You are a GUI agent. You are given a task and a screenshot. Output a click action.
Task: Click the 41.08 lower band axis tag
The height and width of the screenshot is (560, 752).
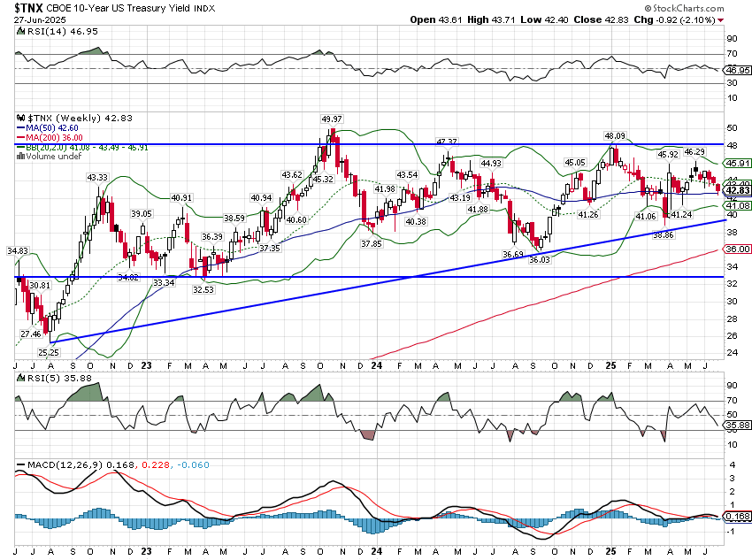pos(738,205)
